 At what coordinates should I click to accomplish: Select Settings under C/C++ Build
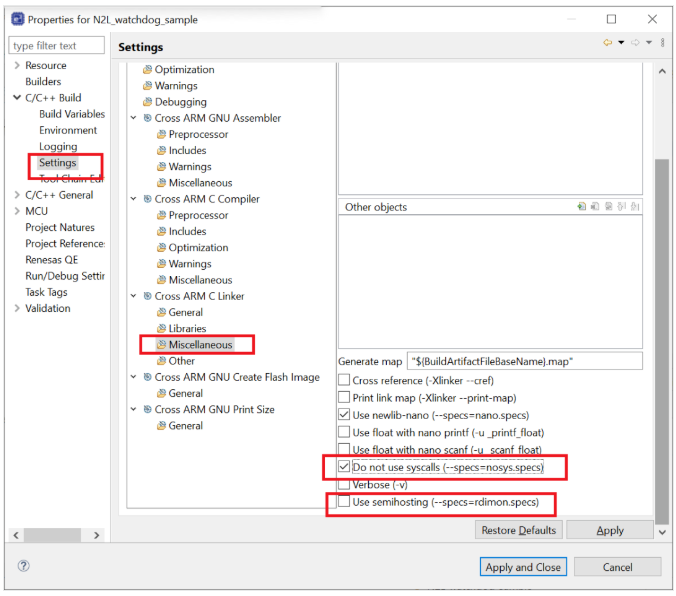tap(58, 163)
